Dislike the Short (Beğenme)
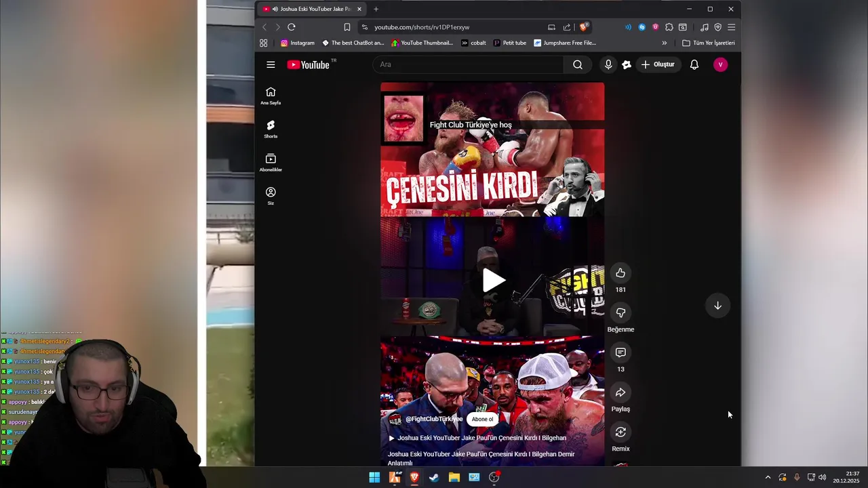 pos(620,312)
